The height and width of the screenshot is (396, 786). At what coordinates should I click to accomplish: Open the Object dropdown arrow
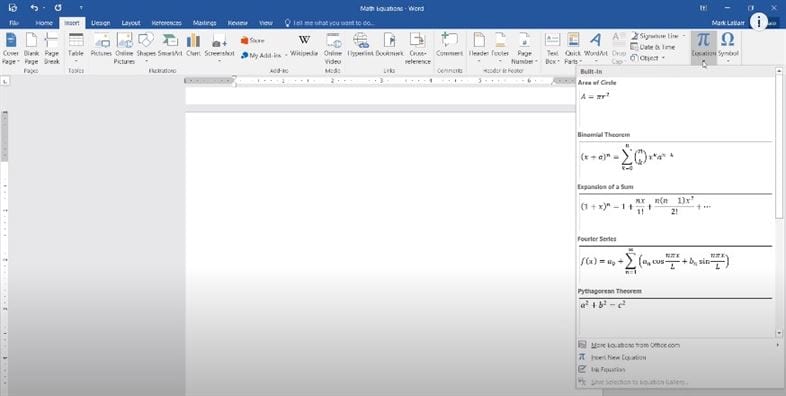point(664,58)
